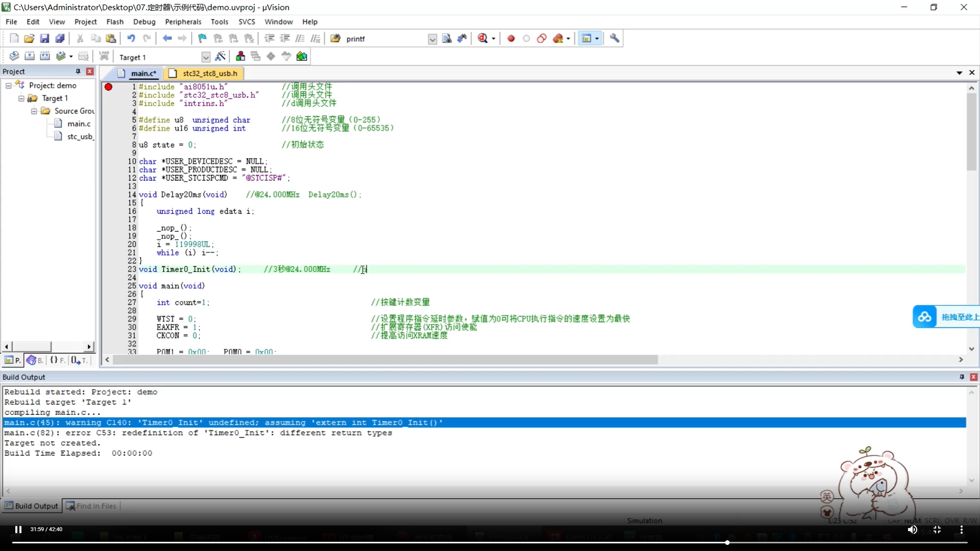
Task: Open Options for Target wand icon
Action: (x=220, y=57)
